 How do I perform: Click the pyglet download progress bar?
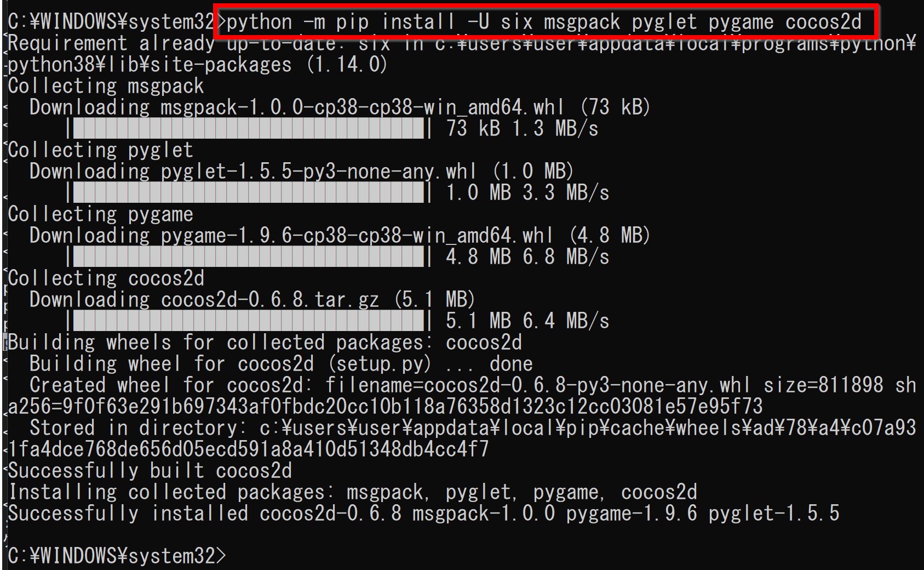[249, 192]
